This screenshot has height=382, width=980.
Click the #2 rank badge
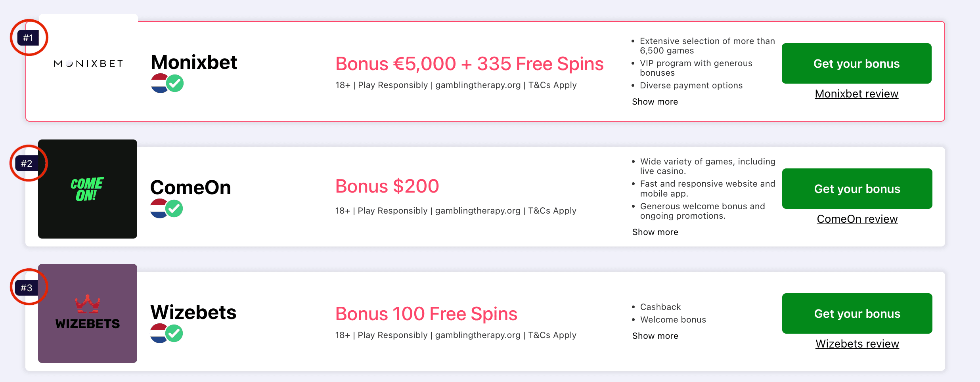coord(27,163)
